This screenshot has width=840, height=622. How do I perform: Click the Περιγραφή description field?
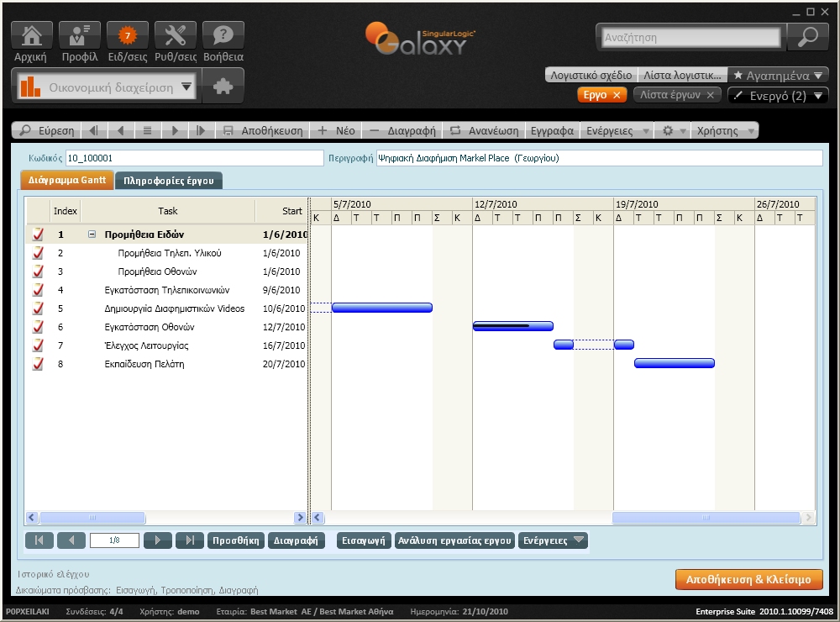(x=599, y=158)
